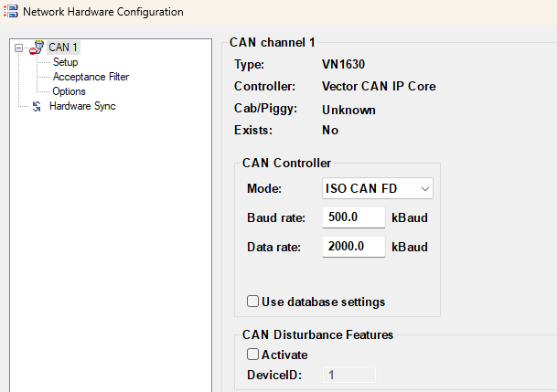Enable Use database settings checkbox
557x392 pixels.
(x=252, y=302)
